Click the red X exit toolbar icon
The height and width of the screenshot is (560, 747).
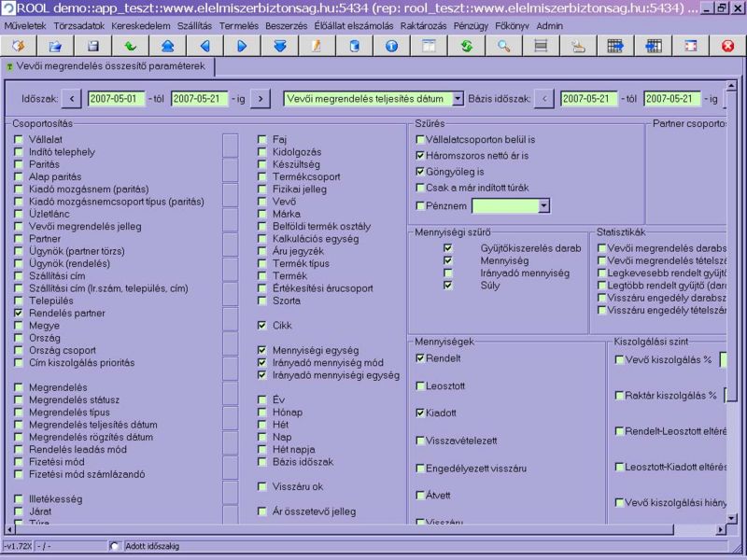(x=727, y=45)
